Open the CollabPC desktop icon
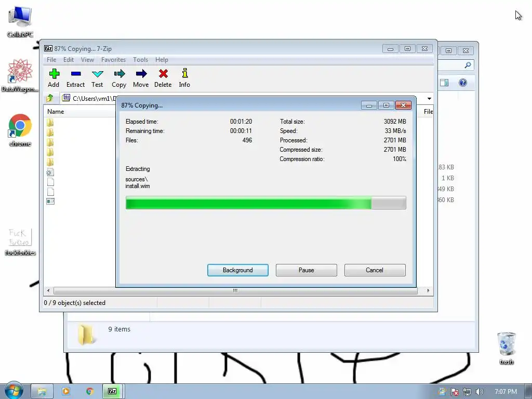This screenshot has width=532, height=399. point(20,21)
